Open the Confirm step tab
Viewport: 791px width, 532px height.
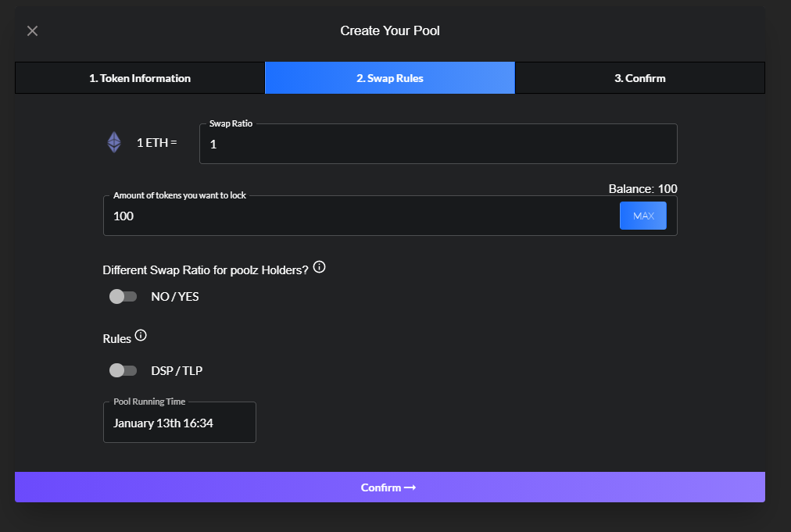pos(639,77)
